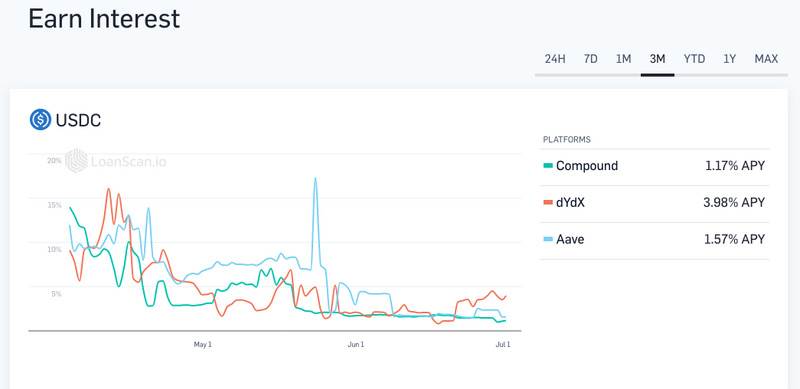
Task: Click the orange dYdX legend swatch
Action: click(x=548, y=203)
